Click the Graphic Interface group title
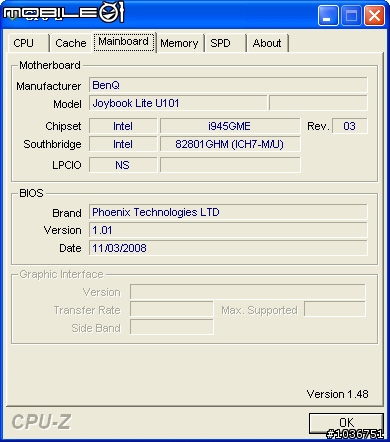This screenshot has height=442, width=390. point(61,274)
